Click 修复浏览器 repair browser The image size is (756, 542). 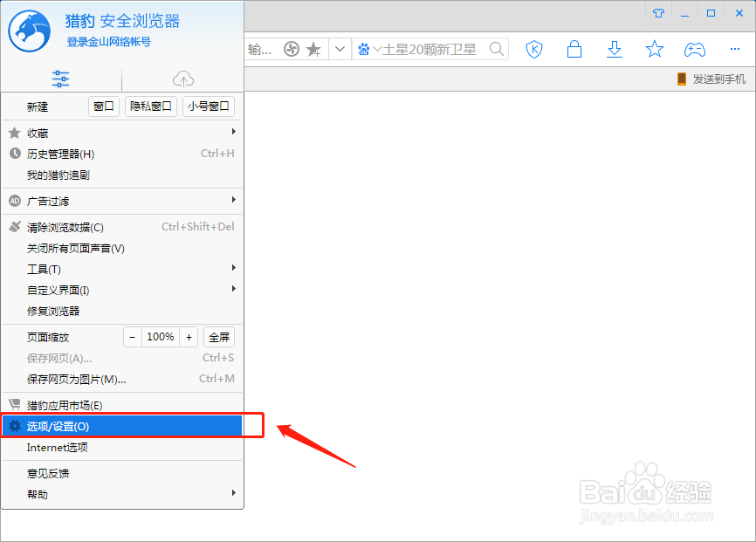coord(122,311)
